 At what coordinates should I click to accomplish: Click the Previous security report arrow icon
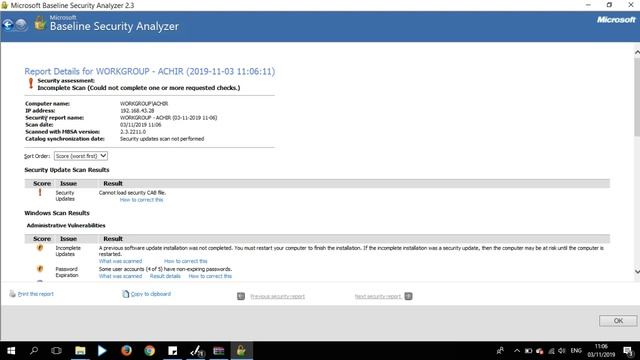(x=241, y=296)
